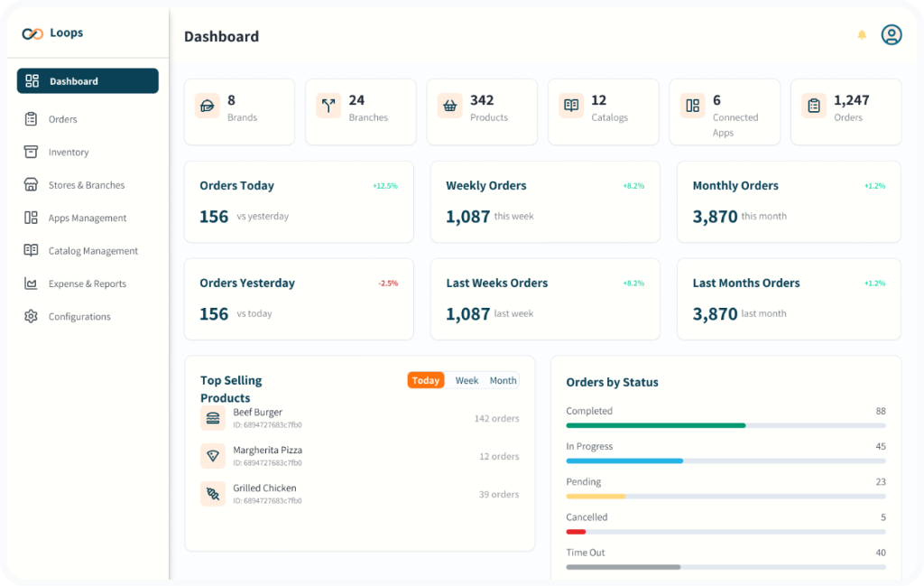
Task: Select the Expense & Reports sidebar icon
Action: pyautogui.click(x=30, y=284)
